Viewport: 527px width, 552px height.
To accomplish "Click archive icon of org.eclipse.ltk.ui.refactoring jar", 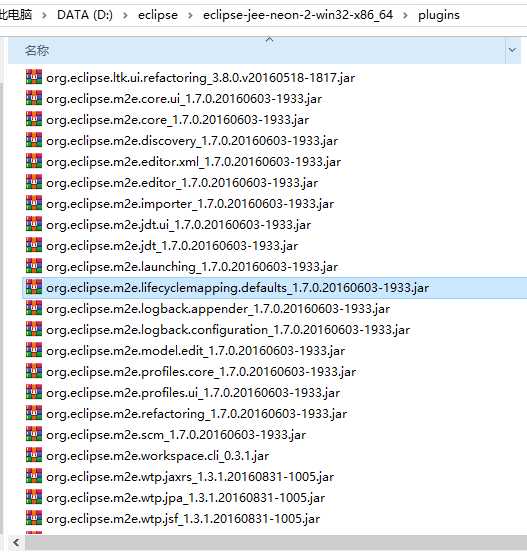I will 34,77.
